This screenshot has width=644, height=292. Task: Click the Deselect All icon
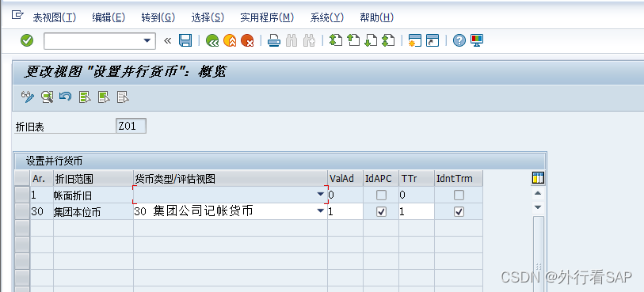click(123, 97)
